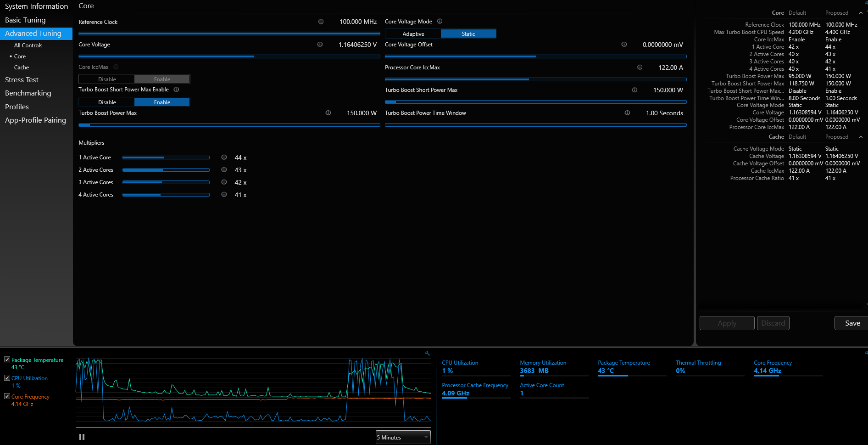Image resolution: width=868 pixels, height=445 pixels.
Task: Open App-Profile Pairing section
Action: click(x=36, y=120)
